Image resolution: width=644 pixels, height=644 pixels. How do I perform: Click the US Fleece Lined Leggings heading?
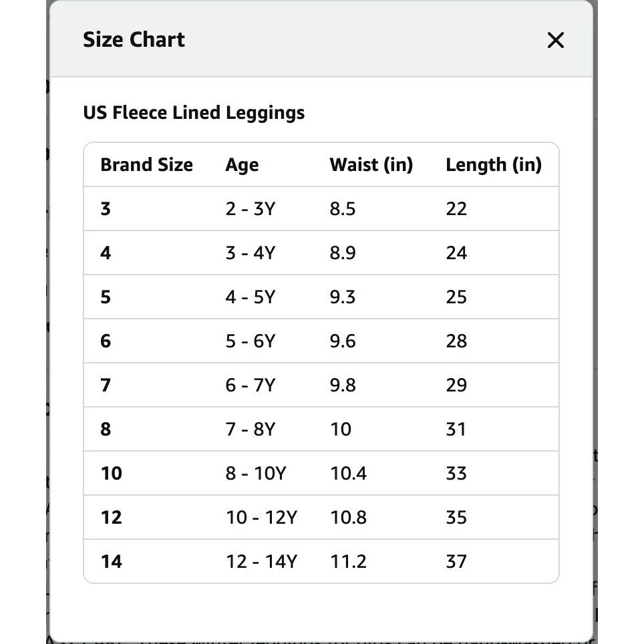coord(194,112)
